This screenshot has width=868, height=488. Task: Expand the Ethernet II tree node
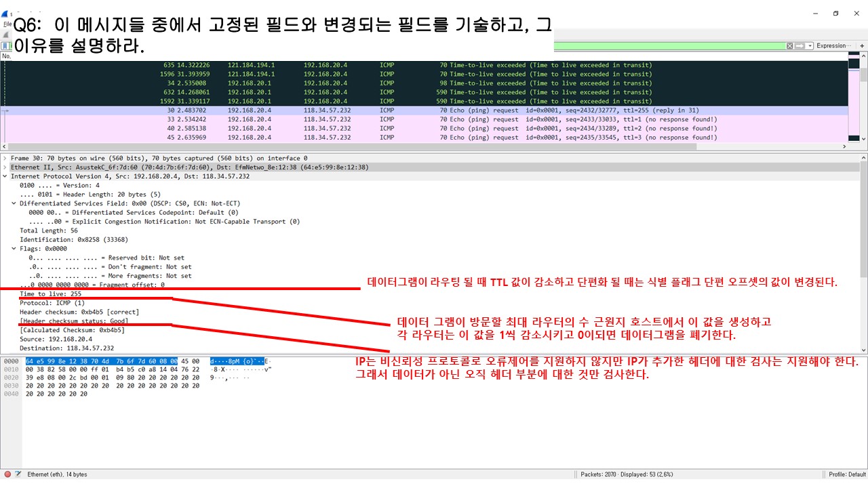point(5,167)
